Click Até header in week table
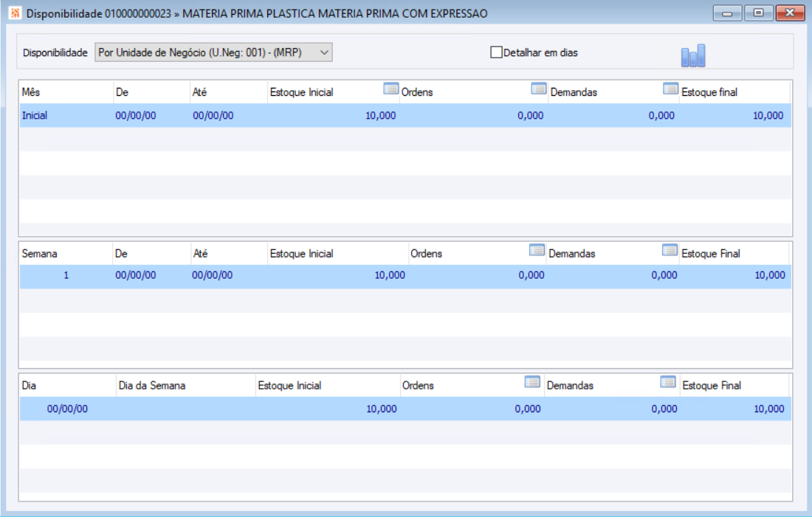The width and height of the screenshot is (812, 517). point(200,254)
